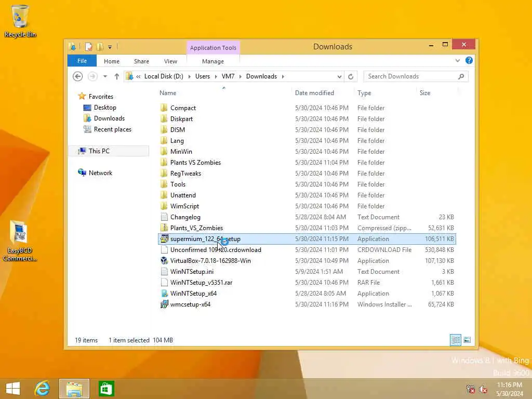The height and width of the screenshot is (399, 532).
Task: Click the network status tray icon
Action: coord(470,389)
